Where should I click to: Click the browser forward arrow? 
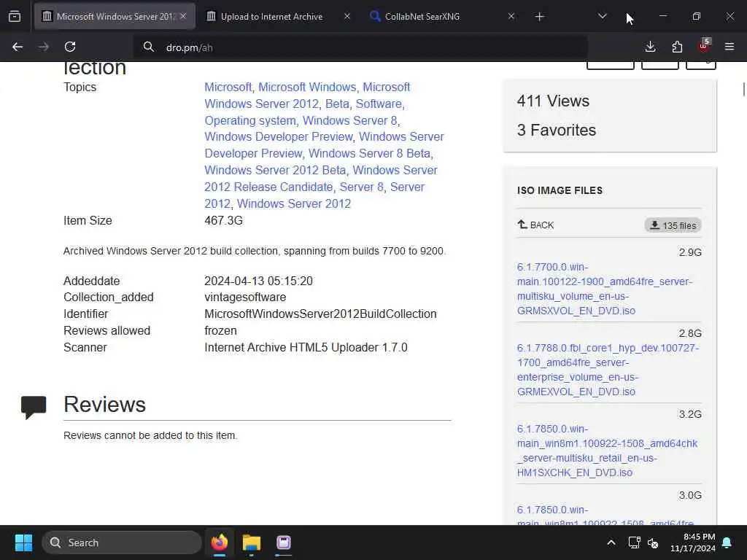click(x=43, y=47)
